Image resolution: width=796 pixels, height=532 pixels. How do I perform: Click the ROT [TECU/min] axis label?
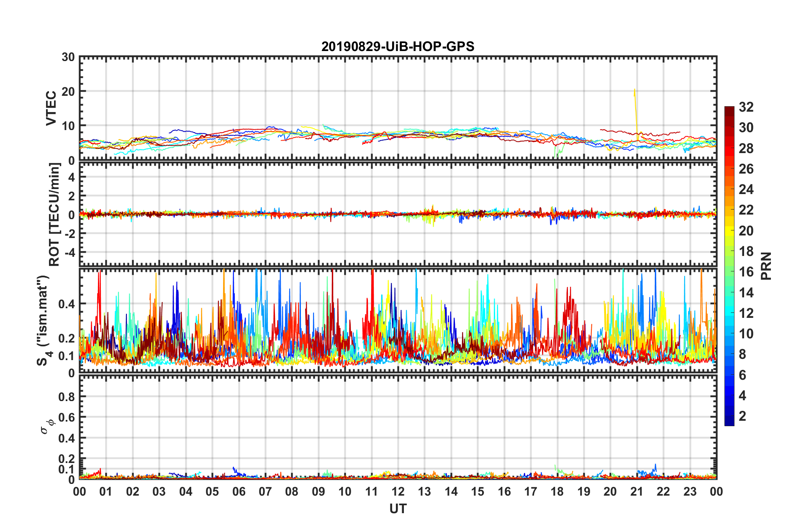tap(54, 215)
